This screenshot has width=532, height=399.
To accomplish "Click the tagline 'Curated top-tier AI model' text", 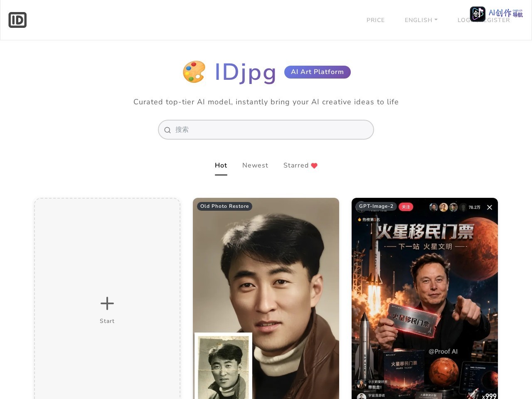I will tap(266, 102).
